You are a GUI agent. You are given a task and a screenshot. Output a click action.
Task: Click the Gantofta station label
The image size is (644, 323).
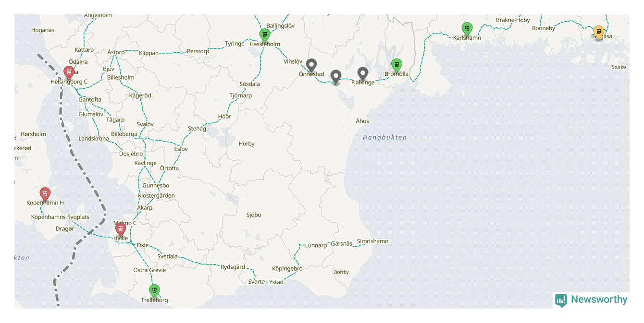pyautogui.click(x=90, y=99)
